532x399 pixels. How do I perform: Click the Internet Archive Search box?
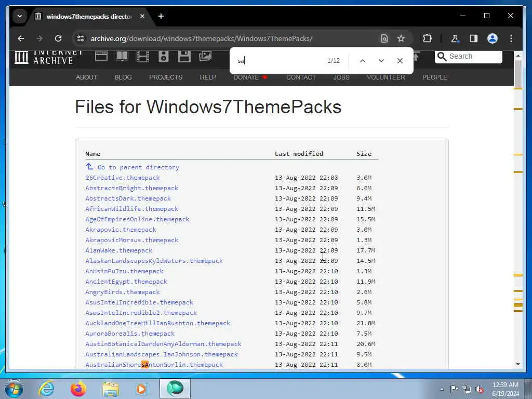point(468,56)
